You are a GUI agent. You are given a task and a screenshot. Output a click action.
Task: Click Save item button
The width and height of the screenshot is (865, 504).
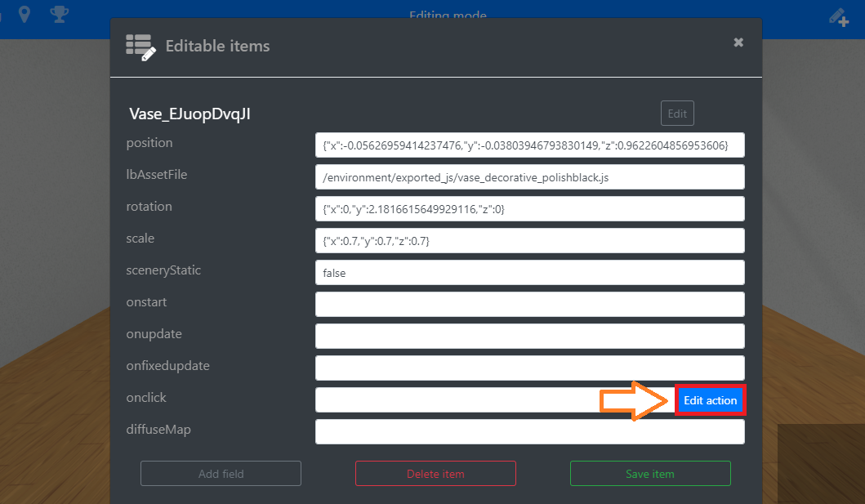(649, 474)
